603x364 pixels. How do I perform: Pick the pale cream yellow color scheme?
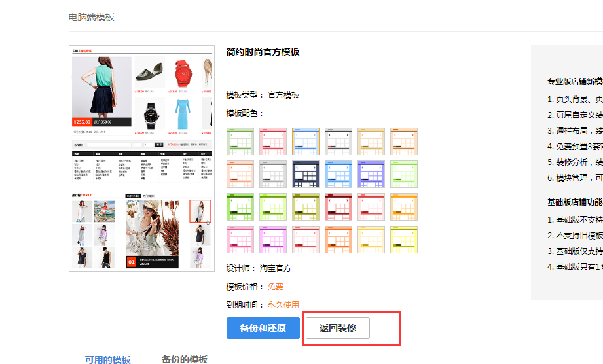[371, 240]
